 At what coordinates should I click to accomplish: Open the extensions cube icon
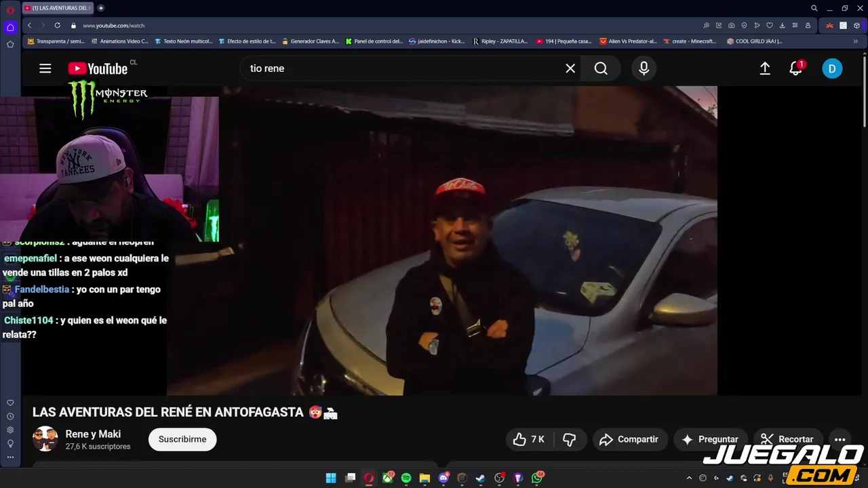coord(856,25)
